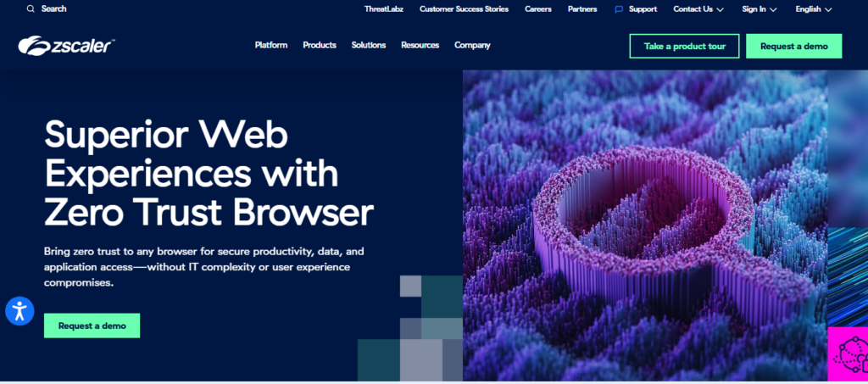
Task: Click the search magnifier icon
Action: pos(31,8)
